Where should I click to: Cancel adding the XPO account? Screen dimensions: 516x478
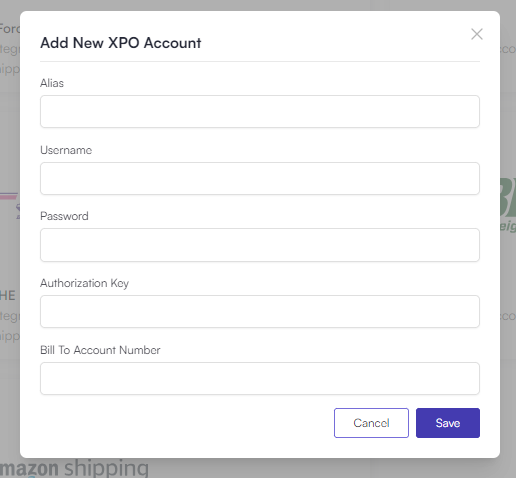click(371, 423)
